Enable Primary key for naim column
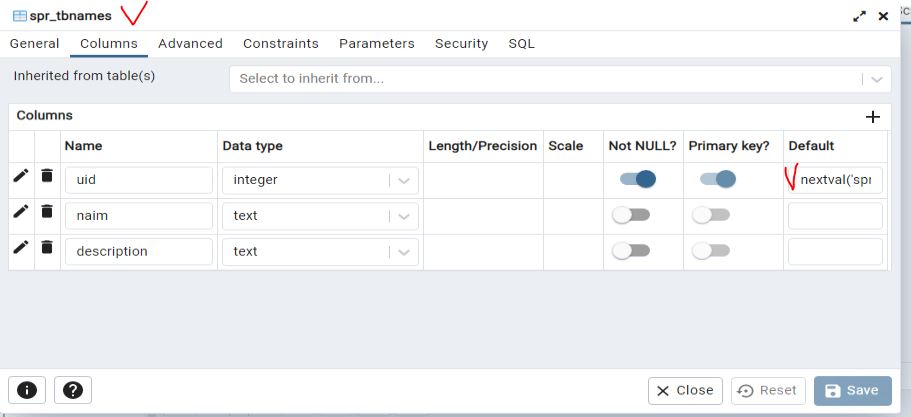Viewport: 911px width, 417px height. click(x=711, y=215)
